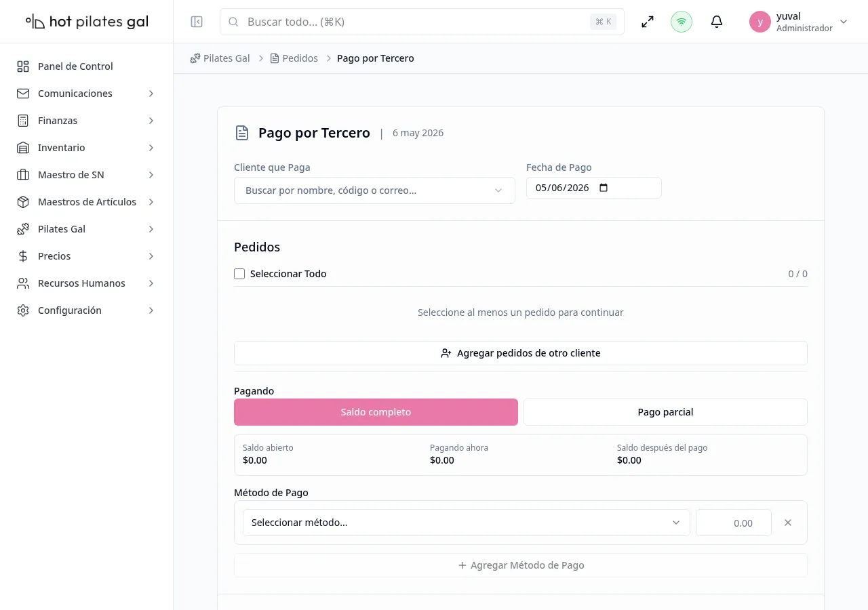Remove the payment method row with X
The image size is (868, 610).
788,523
